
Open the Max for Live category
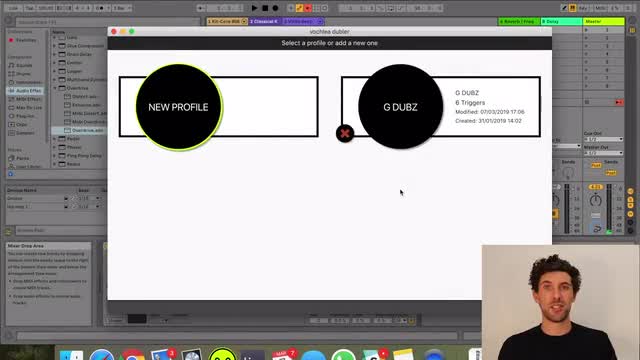(x=25, y=108)
